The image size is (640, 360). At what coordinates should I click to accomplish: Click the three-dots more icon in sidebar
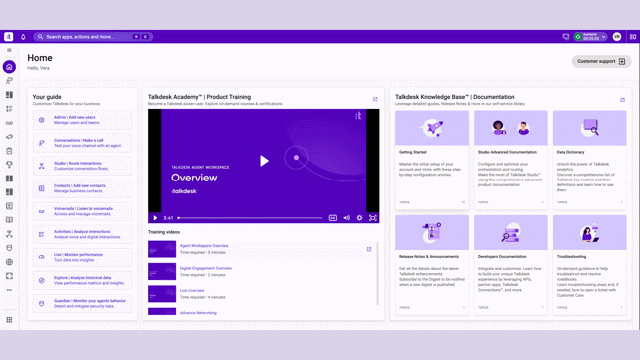(9, 290)
